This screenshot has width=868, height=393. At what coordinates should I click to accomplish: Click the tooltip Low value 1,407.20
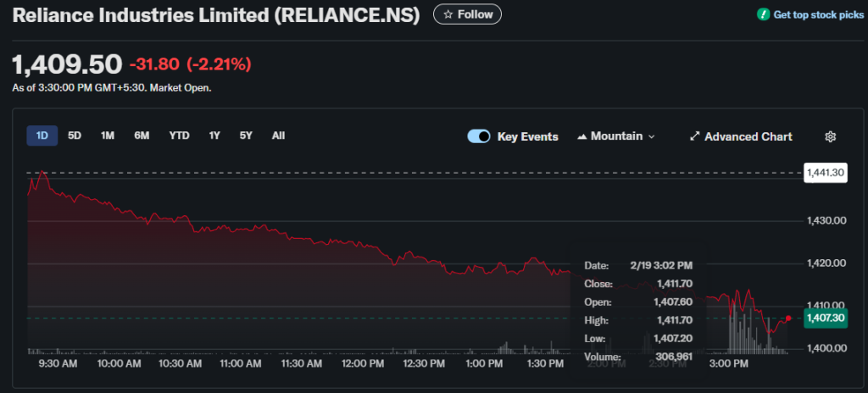pos(675,339)
